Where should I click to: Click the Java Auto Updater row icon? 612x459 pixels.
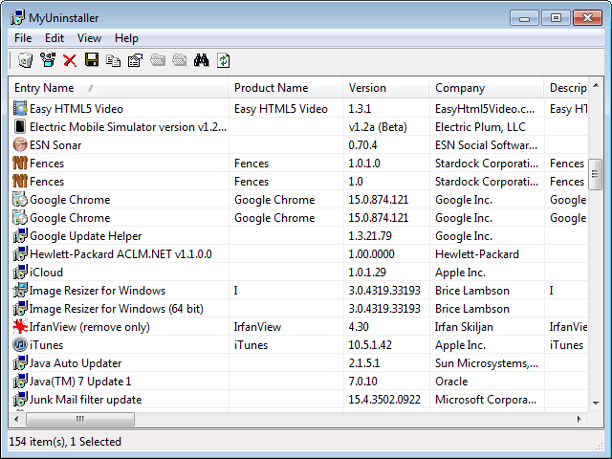click(20, 363)
